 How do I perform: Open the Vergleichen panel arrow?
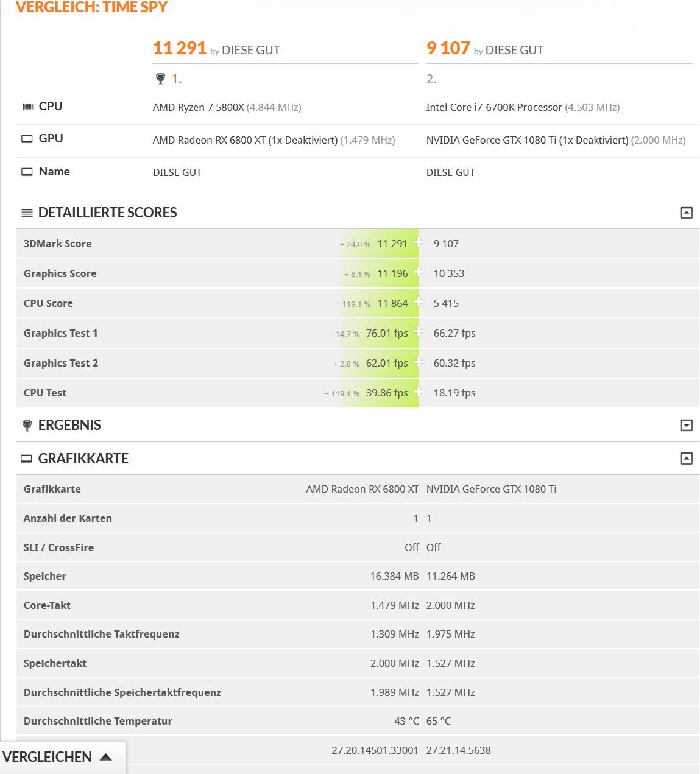(105, 757)
